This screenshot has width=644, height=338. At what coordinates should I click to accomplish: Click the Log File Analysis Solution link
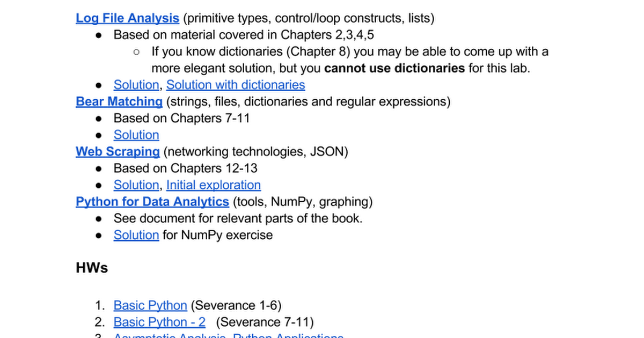136,85
